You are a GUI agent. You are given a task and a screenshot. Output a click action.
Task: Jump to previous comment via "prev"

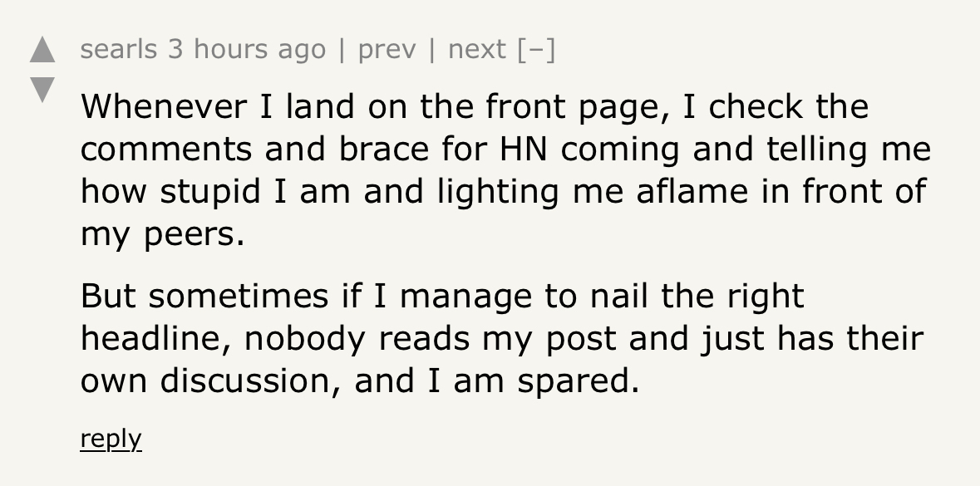pos(387,50)
